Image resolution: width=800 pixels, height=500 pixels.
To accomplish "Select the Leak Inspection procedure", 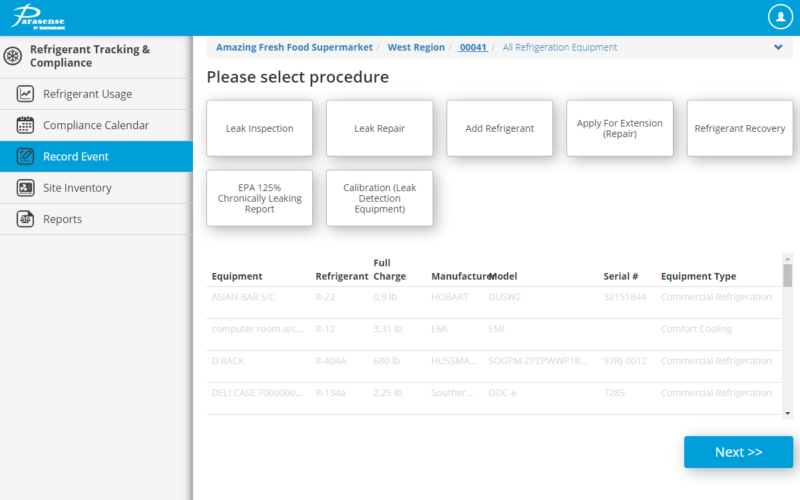I will coord(259,128).
